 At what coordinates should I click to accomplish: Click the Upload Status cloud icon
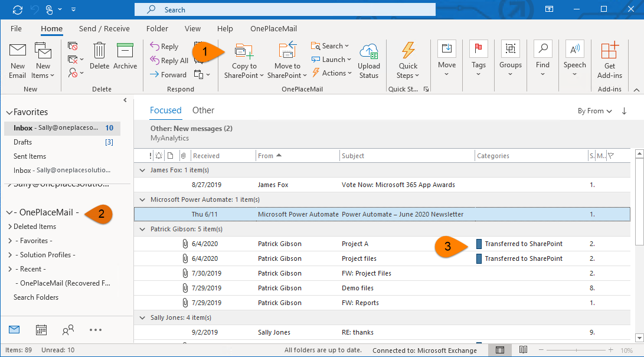point(368,52)
